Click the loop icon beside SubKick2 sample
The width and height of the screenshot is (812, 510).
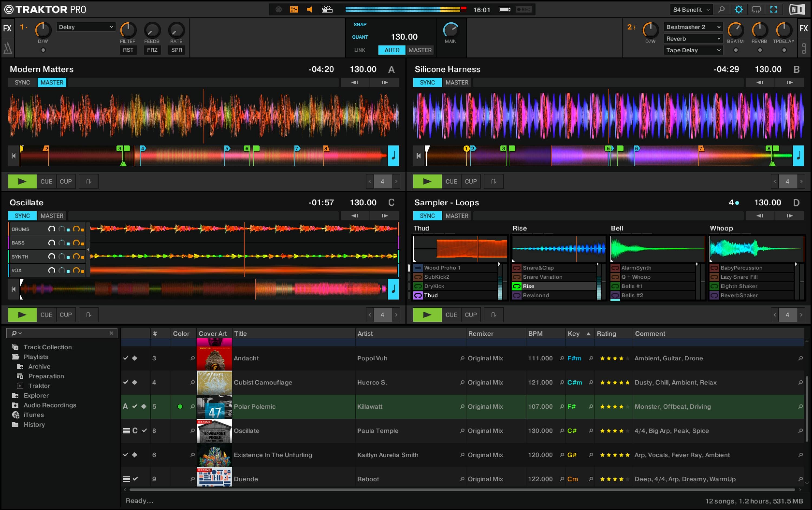click(x=418, y=277)
